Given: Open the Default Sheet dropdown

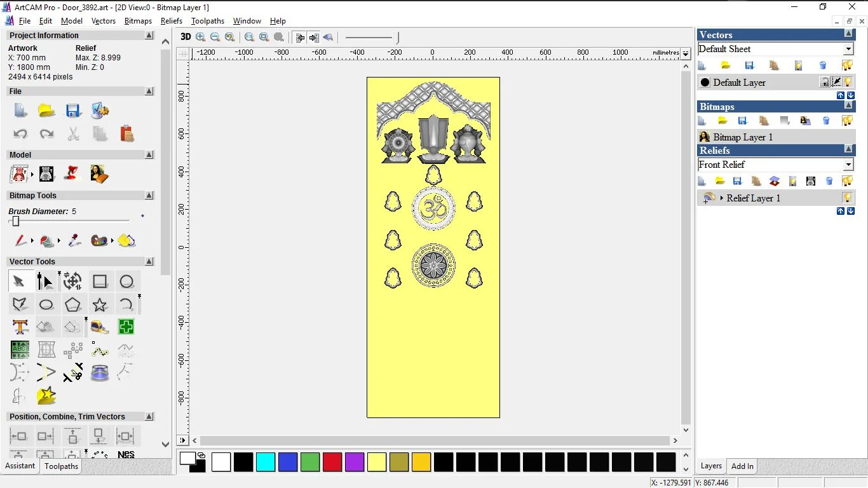Looking at the screenshot, I should click(848, 50).
